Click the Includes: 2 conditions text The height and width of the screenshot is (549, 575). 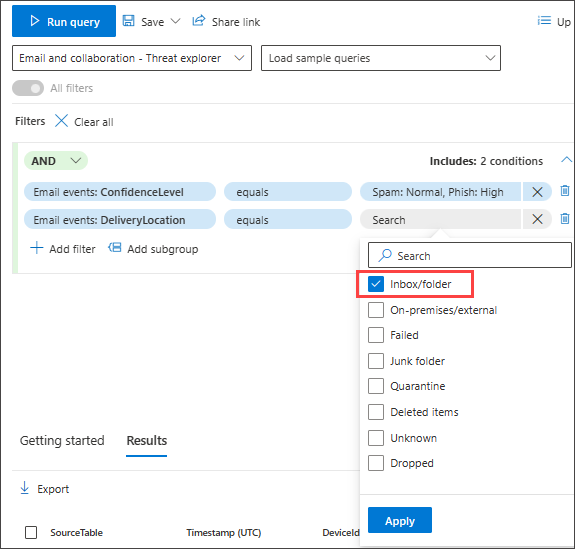[x=486, y=161]
